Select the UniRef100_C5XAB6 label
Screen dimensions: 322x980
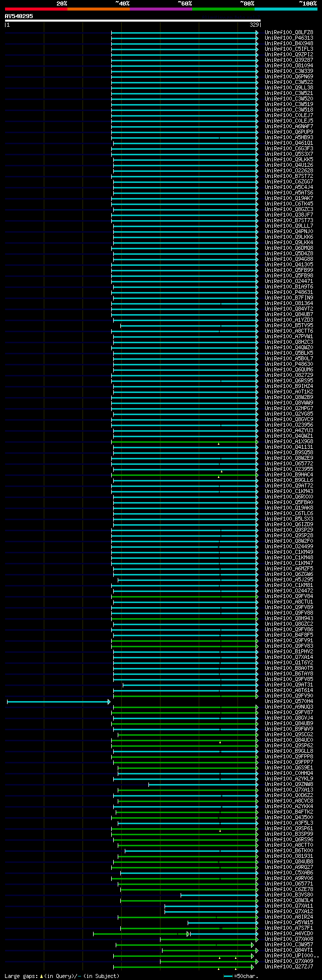point(289,872)
